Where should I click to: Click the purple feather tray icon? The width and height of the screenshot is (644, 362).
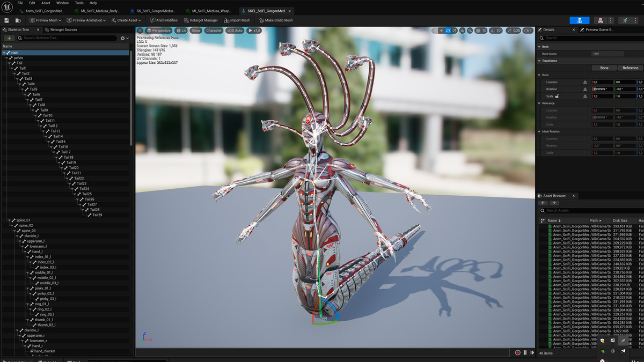pyautogui.click(x=623, y=341)
